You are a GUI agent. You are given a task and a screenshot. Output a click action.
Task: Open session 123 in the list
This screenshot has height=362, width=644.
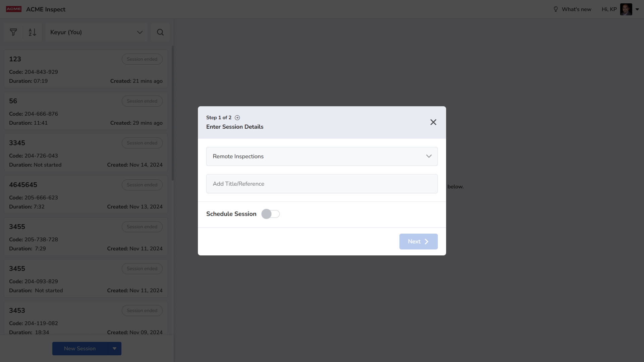tap(86, 69)
